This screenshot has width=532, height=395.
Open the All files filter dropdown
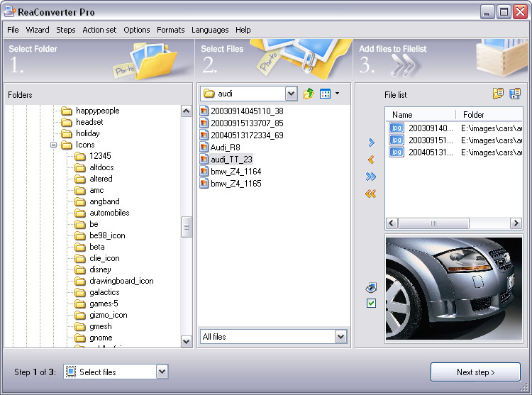(x=340, y=337)
